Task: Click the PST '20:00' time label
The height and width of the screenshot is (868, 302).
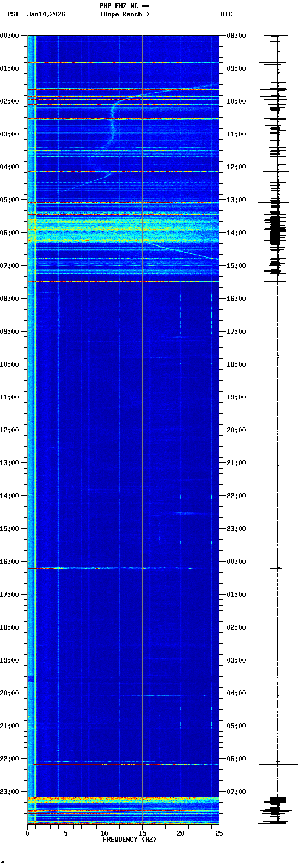Action: click(9, 693)
